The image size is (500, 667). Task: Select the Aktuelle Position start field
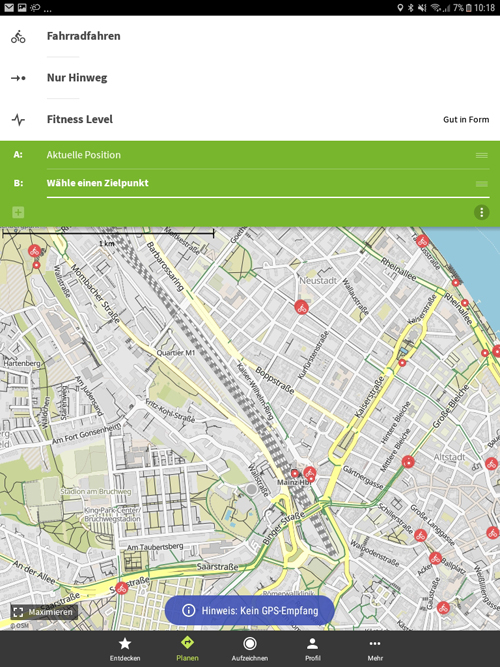(x=260, y=155)
